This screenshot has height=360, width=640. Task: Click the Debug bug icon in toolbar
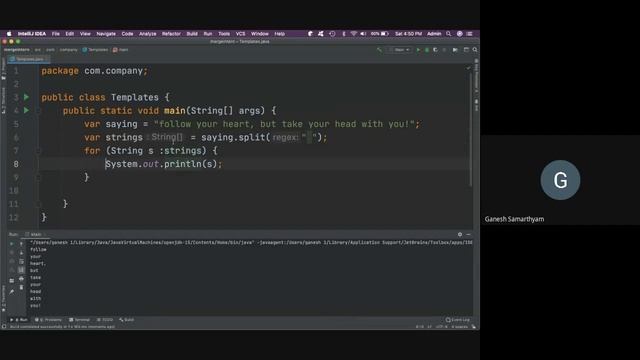(x=427, y=50)
